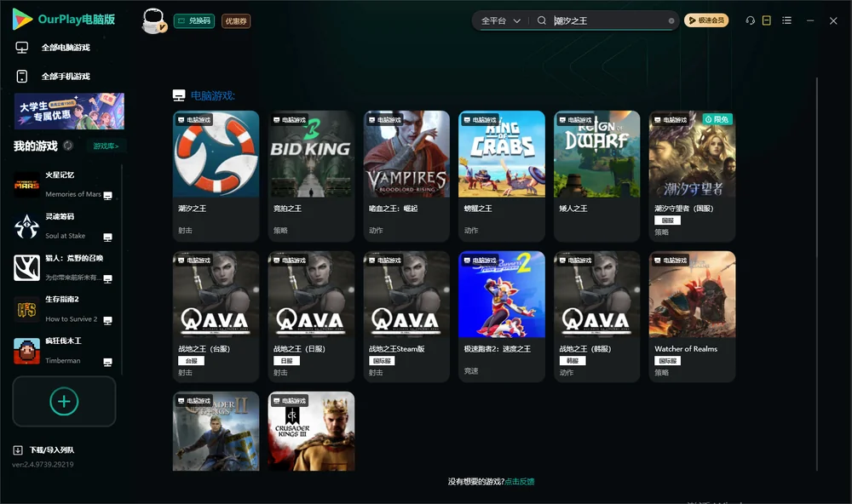Click version text ver:2.4.9739.29219
Image resolution: width=852 pixels, height=504 pixels.
43,464
